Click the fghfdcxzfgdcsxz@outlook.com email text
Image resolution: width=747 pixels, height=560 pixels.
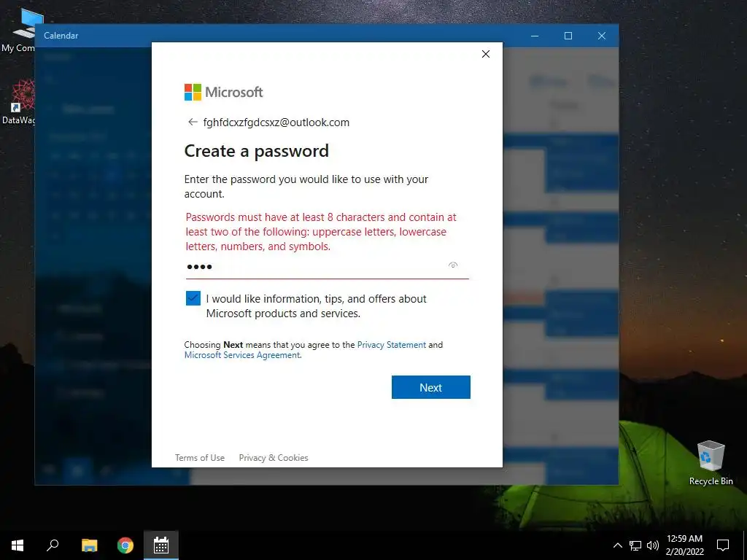tap(276, 122)
